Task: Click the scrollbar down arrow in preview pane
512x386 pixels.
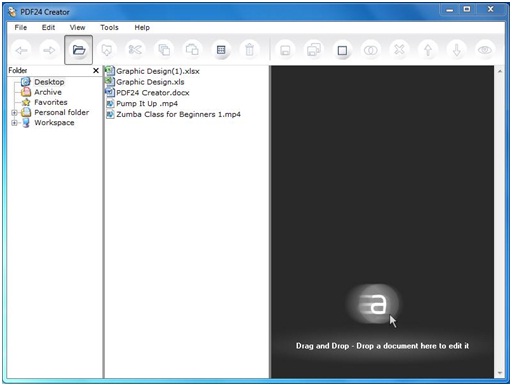Action: (500, 373)
